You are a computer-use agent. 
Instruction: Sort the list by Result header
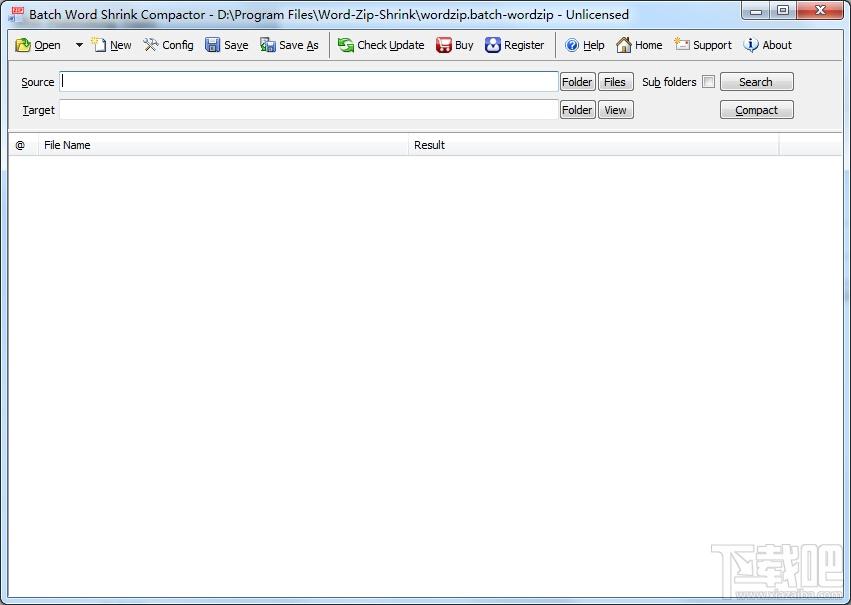point(594,145)
